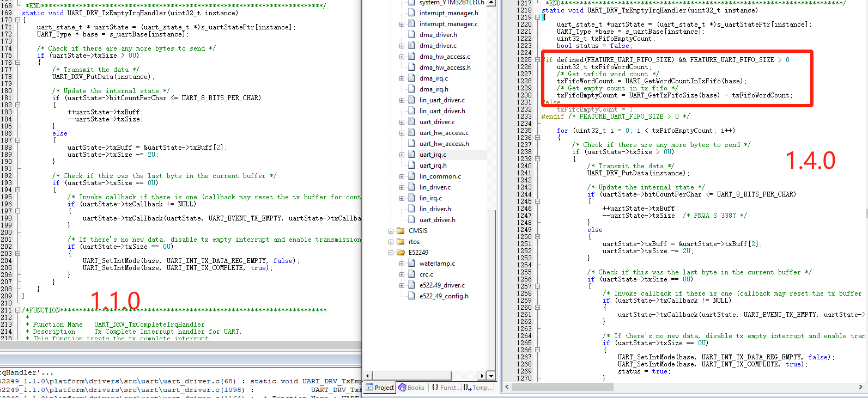Click the file icon beside dma_driver.h
This screenshot has width=868, height=398.
[412, 35]
